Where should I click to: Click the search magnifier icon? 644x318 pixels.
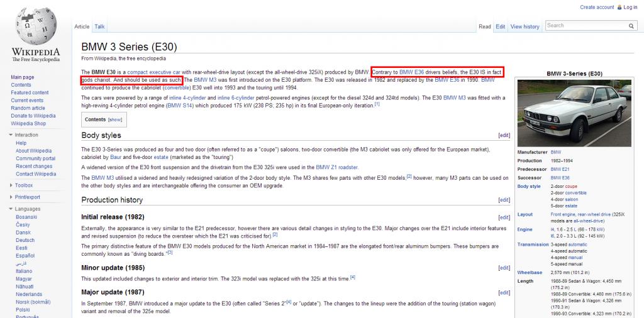click(x=632, y=26)
